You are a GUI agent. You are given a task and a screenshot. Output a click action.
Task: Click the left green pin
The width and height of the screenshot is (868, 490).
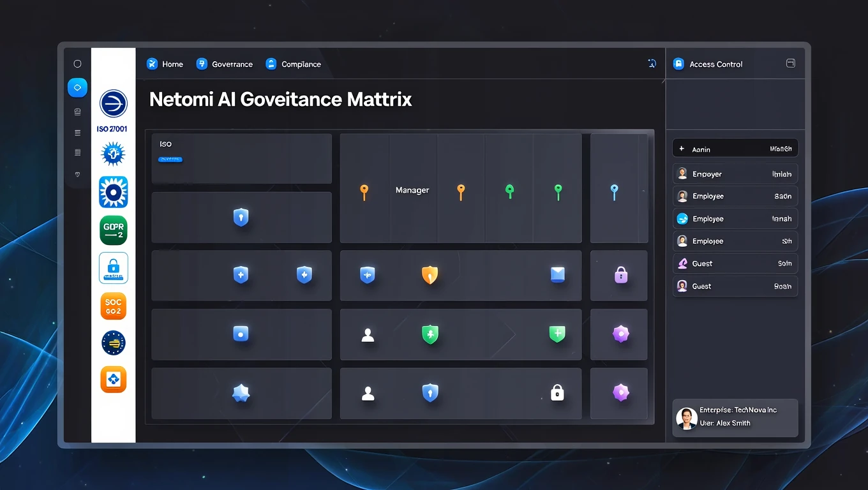pos(509,191)
